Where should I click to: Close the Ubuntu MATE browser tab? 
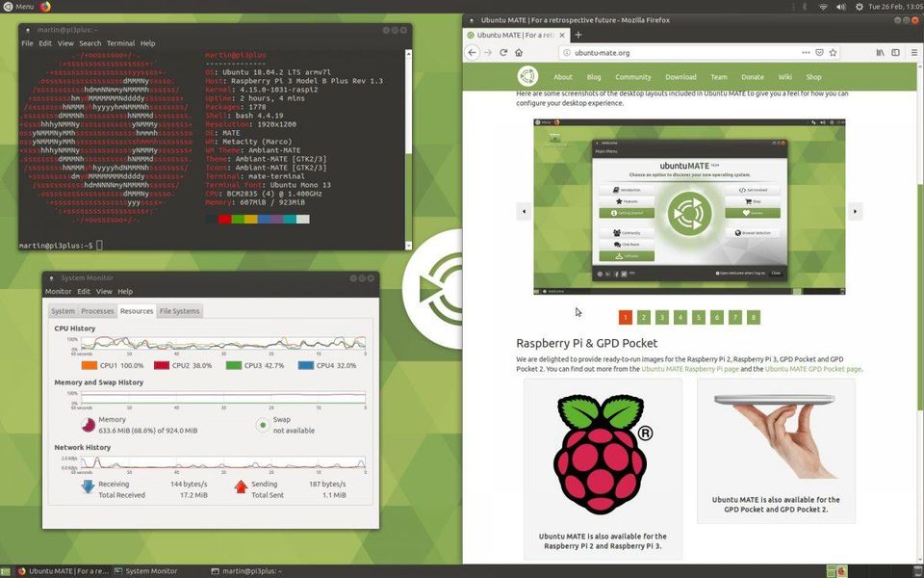coord(561,36)
